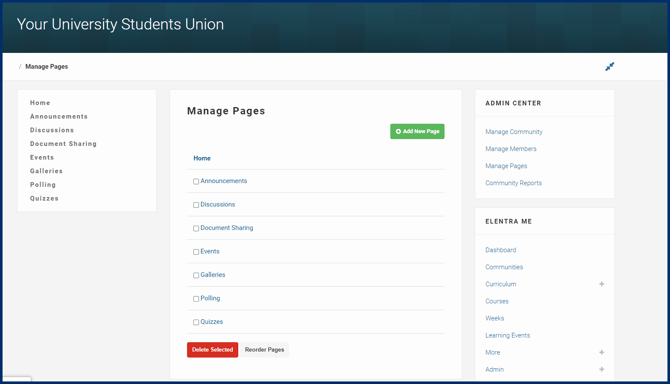The image size is (670, 384).
Task: Go to Communities in Elentra ME
Action: [504, 267]
